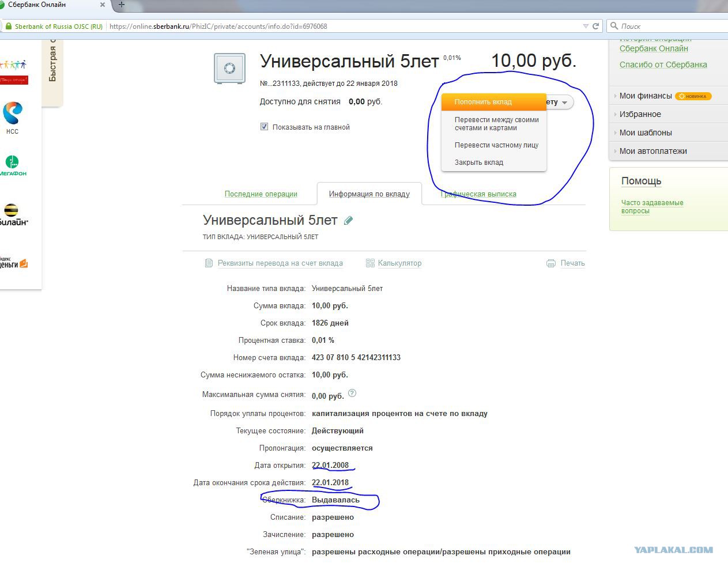Click the browser address URL field
Screen dimensions: 728x567
tap(344, 27)
